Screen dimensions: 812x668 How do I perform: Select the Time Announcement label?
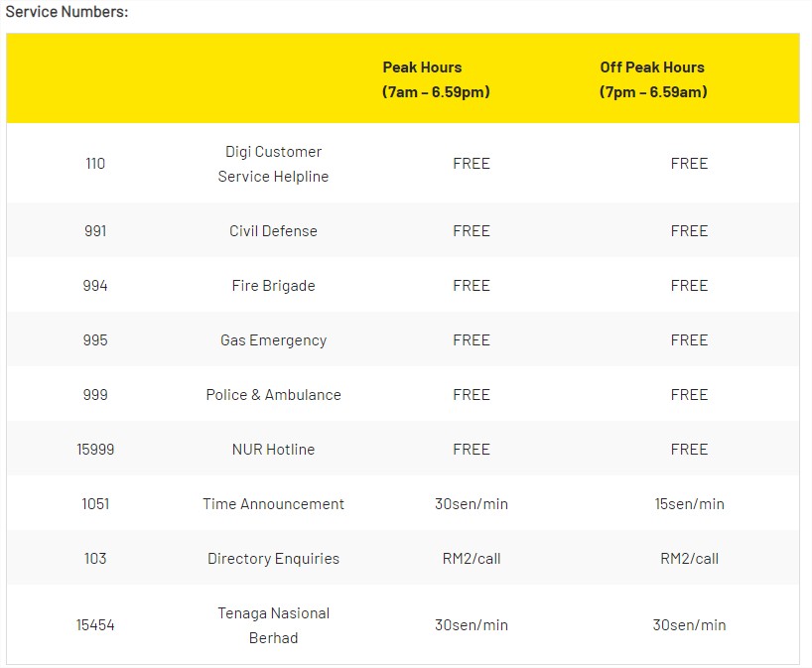pos(273,504)
